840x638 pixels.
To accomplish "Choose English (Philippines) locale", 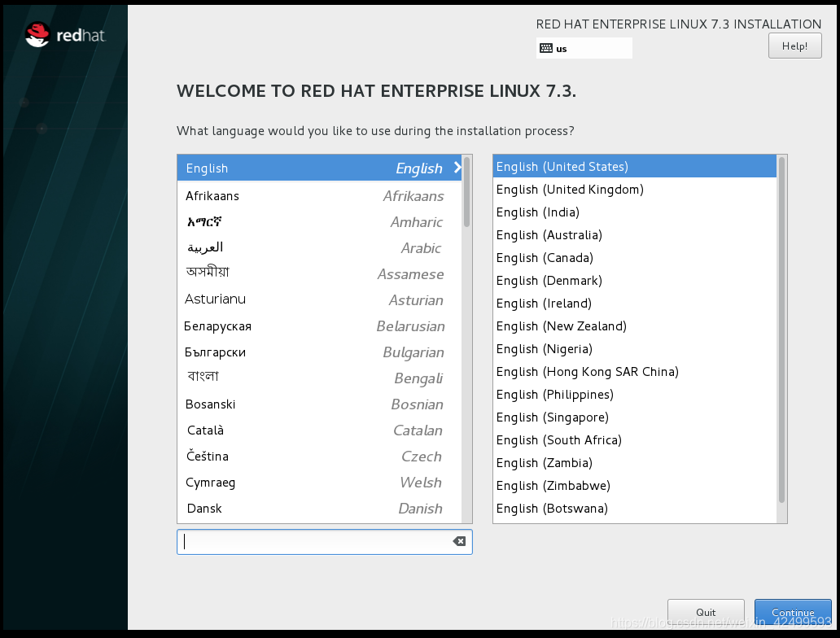I will 634,394.
